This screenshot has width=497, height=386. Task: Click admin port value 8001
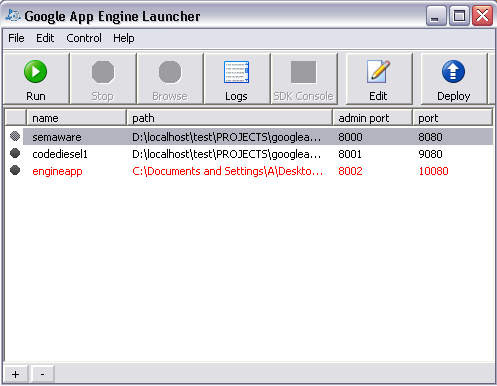coord(350,154)
